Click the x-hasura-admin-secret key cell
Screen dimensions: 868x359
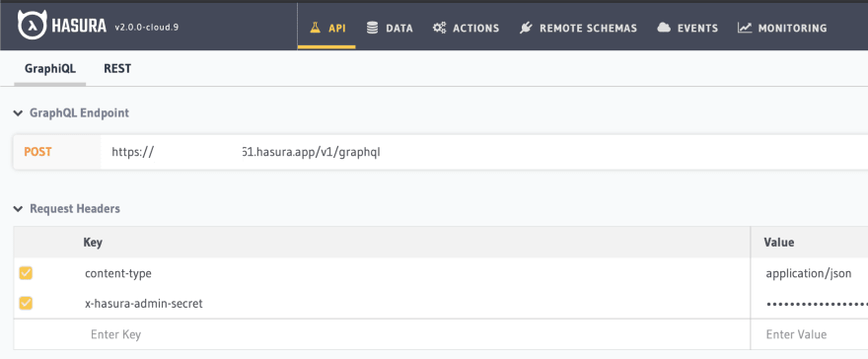tap(144, 303)
